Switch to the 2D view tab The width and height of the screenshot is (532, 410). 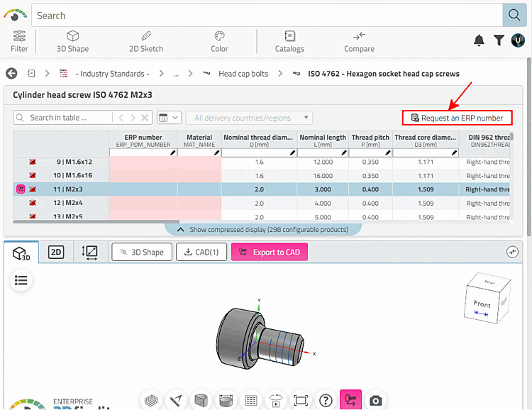[56, 253]
